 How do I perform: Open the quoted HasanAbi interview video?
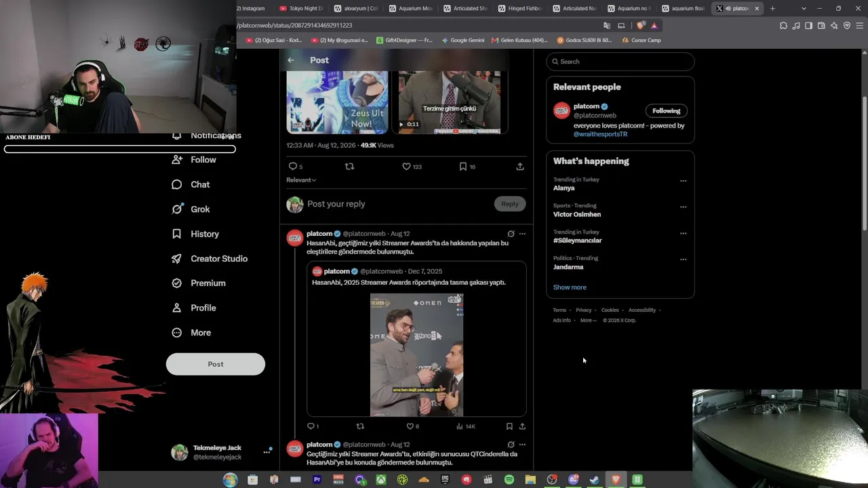click(x=416, y=354)
